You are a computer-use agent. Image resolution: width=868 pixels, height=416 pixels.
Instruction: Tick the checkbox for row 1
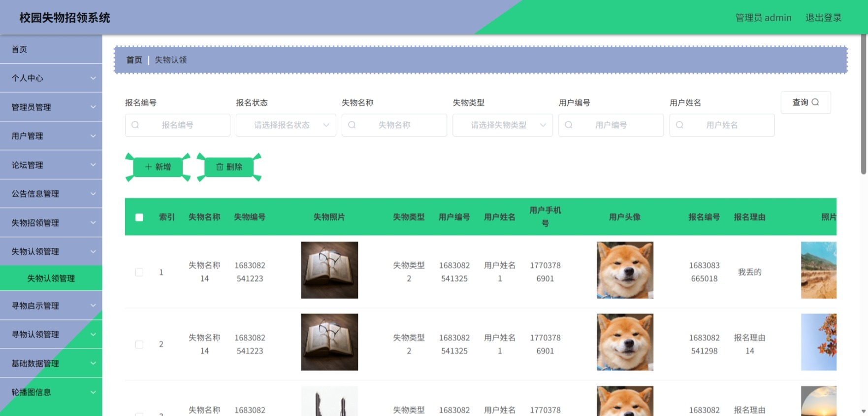tap(139, 272)
